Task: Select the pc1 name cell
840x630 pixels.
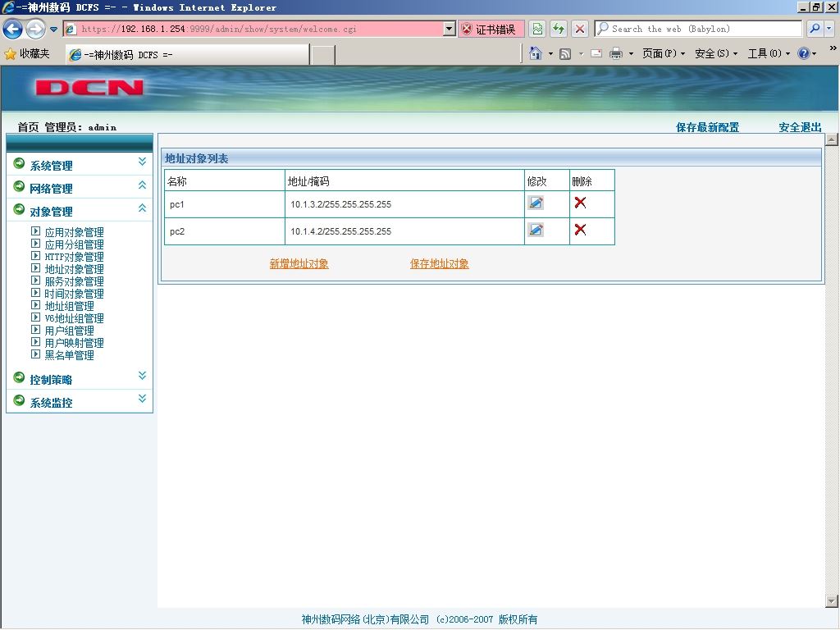Action: 225,204
